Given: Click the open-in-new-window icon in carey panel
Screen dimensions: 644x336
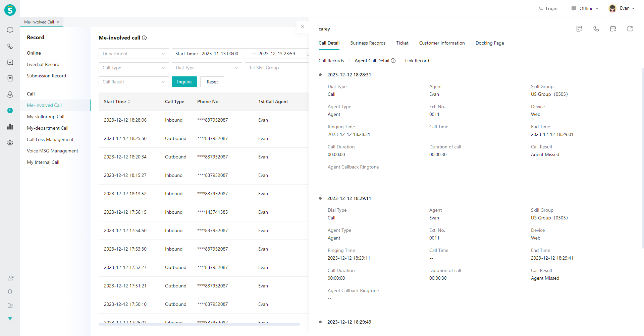Looking at the screenshot, I should click(x=630, y=29).
